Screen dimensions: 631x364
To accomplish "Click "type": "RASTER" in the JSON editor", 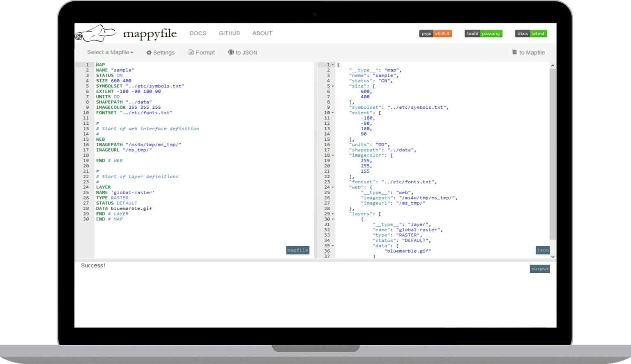I will pos(398,236).
